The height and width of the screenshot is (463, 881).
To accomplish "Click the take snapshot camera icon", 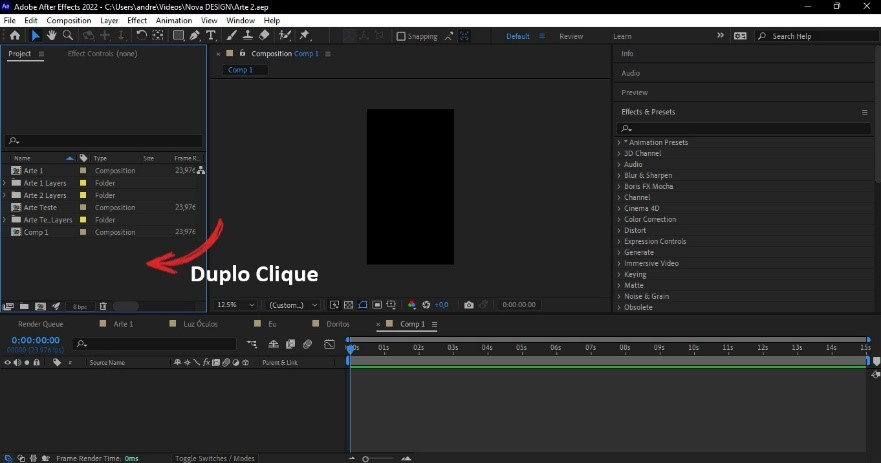I will coord(469,305).
